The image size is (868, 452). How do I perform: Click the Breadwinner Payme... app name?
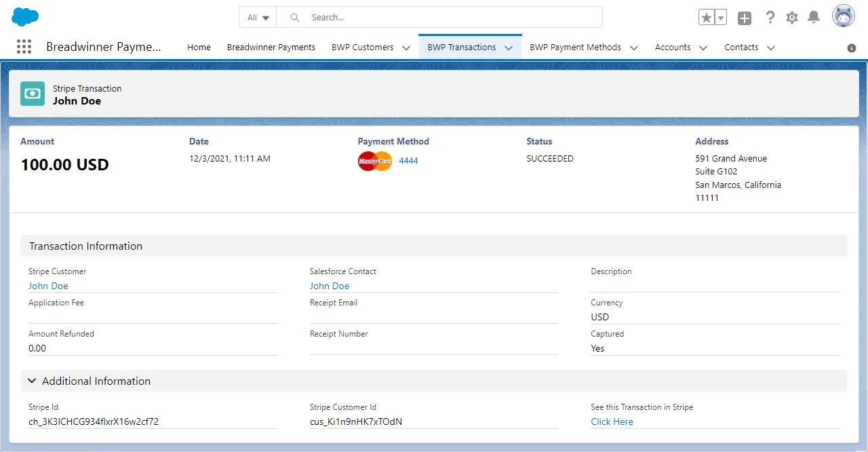coord(104,47)
